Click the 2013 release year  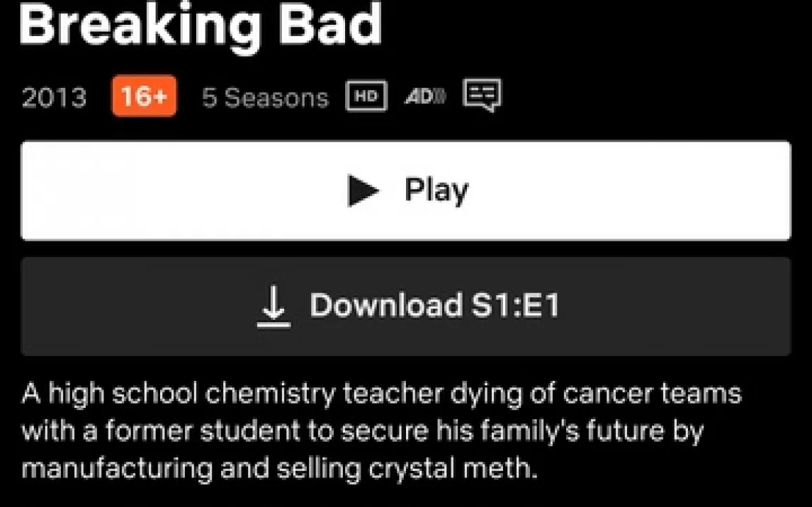(54, 98)
